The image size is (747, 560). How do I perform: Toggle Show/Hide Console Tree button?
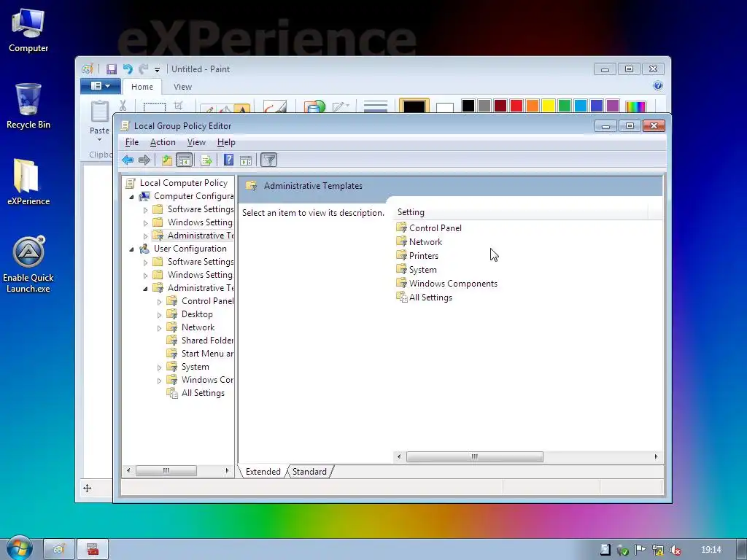pyautogui.click(x=184, y=160)
